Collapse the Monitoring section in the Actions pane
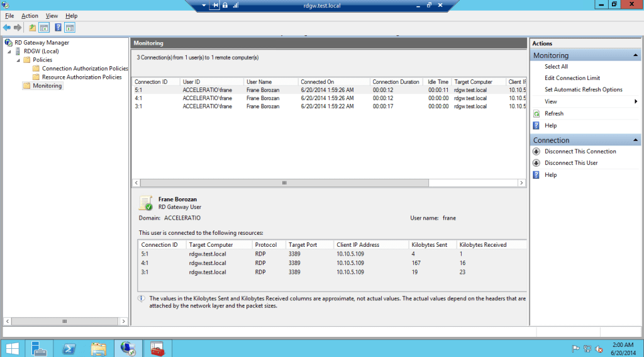 coord(636,56)
